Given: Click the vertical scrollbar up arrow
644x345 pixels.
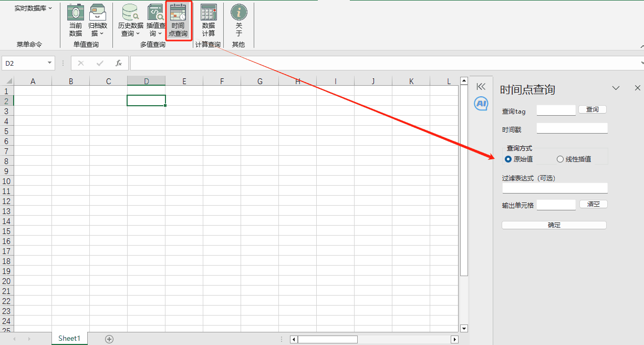Looking at the screenshot, I should 464,81.
